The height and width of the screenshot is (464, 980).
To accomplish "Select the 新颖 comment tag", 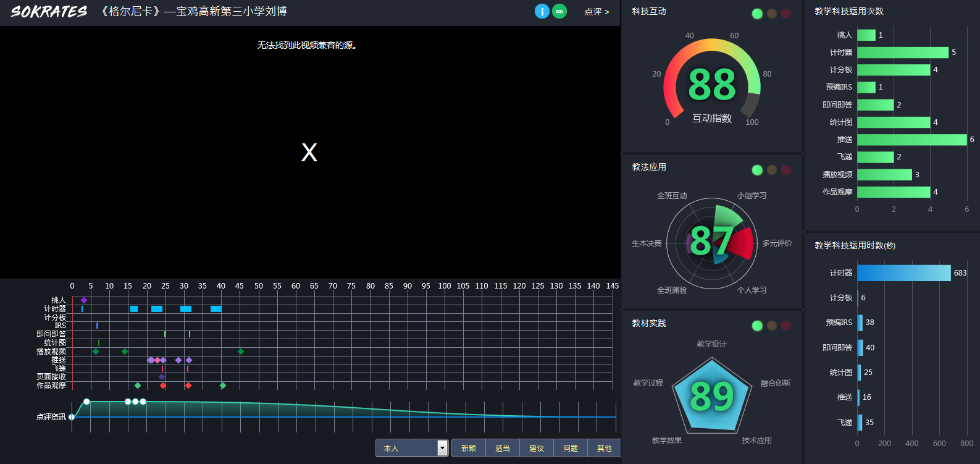I will [x=469, y=448].
